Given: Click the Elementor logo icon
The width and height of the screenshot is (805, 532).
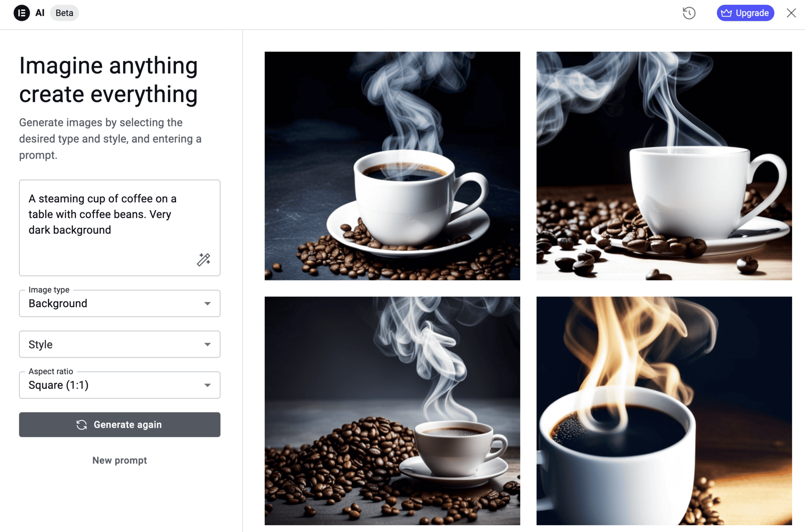Looking at the screenshot, I should point(22,13).
